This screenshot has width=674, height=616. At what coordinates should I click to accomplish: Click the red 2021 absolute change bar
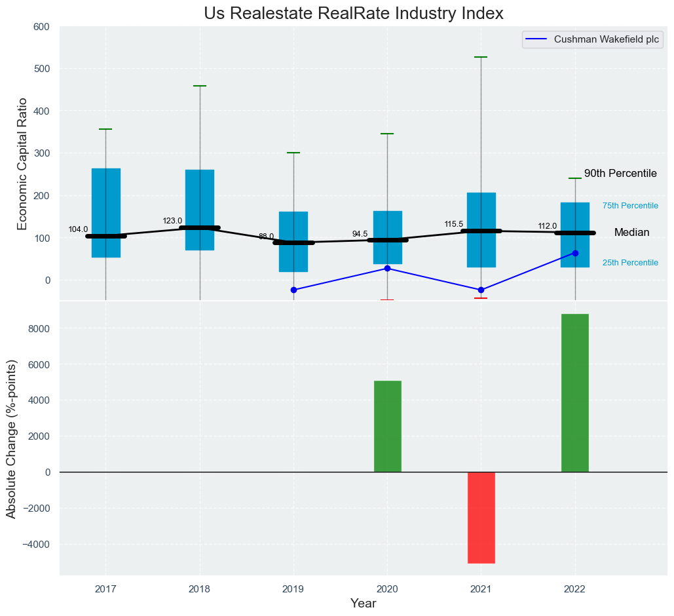pos(481,517)
